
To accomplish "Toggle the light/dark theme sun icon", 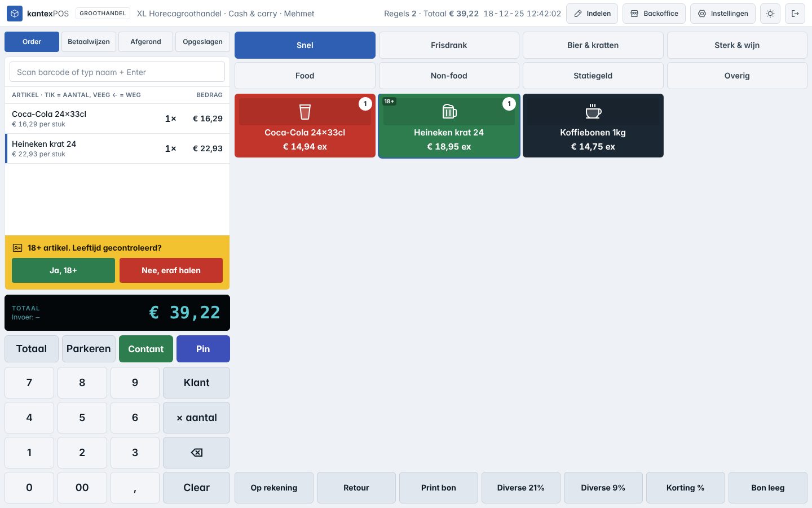I will click(x=770, y=14).
